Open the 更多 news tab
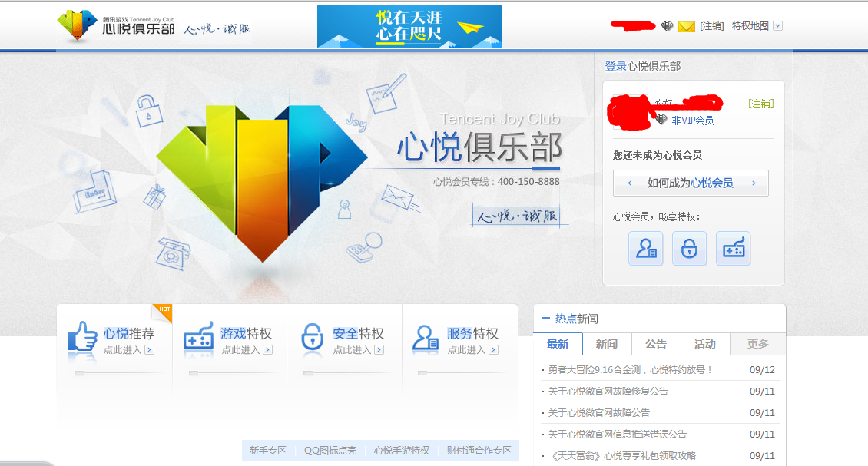Image resolution: width=868 pixels, height=466 pixels. click(758, 344)
